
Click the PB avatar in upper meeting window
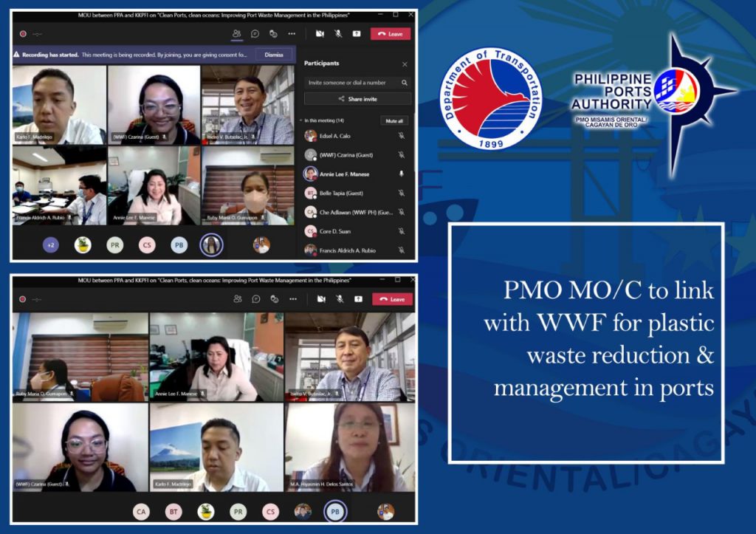179,245
